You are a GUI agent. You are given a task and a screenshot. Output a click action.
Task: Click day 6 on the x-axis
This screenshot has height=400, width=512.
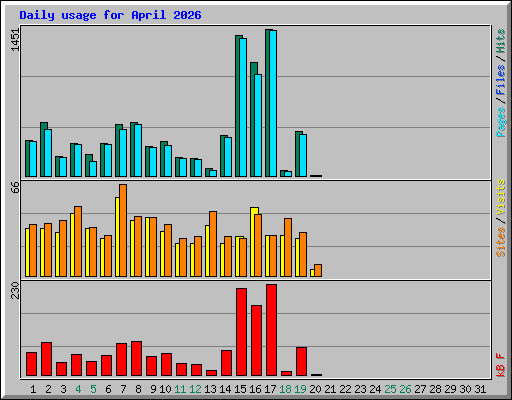tap(108, 389)
